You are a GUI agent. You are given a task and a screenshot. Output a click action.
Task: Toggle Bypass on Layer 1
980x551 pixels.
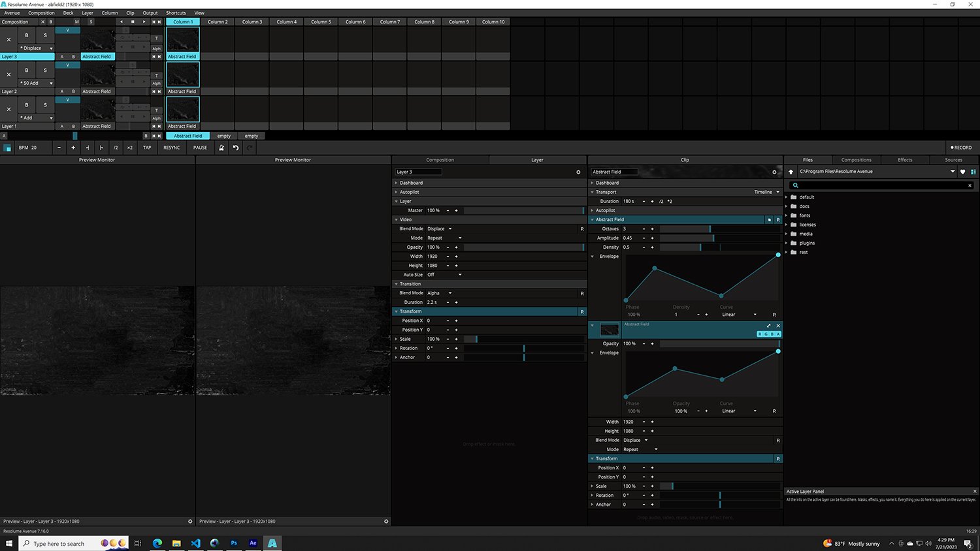(27, 104)
